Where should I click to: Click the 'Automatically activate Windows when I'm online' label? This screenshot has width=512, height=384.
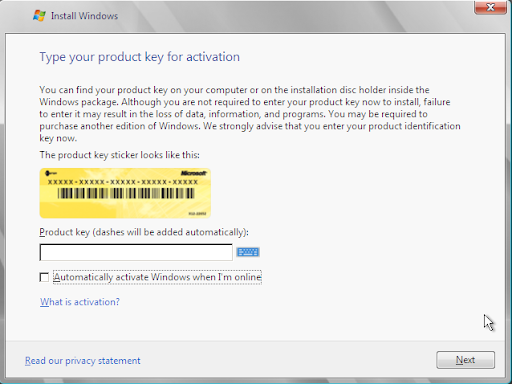click(x=157, y=277)
